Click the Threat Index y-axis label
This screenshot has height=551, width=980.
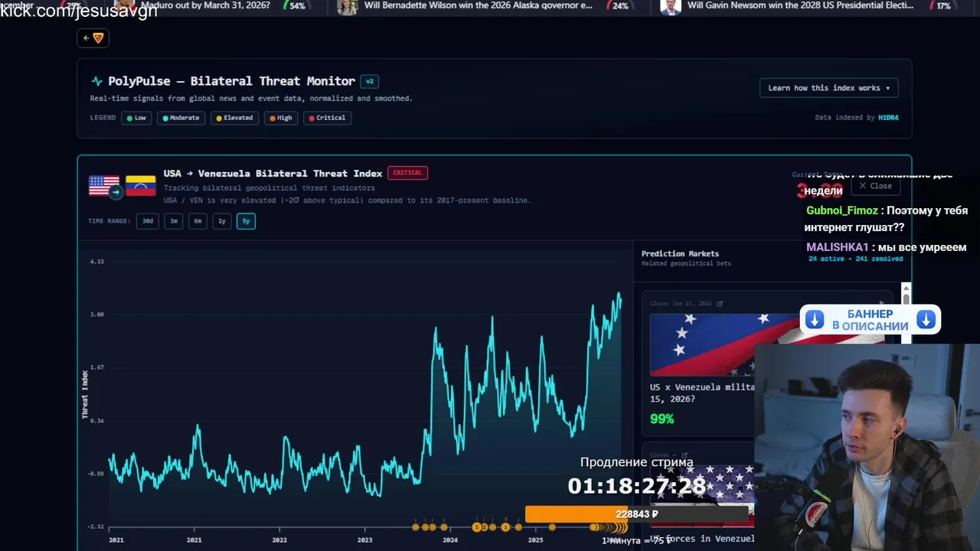coord(85,394)
